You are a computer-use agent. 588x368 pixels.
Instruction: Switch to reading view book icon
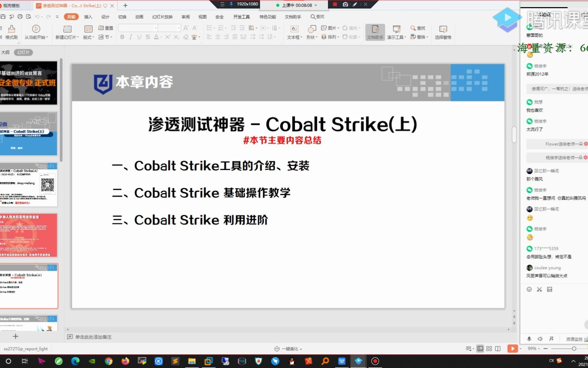click(498, 349)
